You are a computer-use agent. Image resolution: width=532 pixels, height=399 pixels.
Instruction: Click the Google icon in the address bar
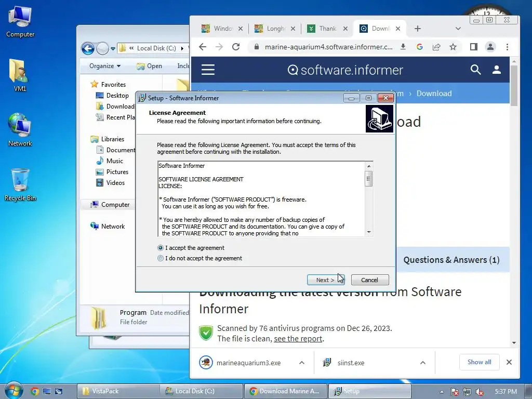420,47
